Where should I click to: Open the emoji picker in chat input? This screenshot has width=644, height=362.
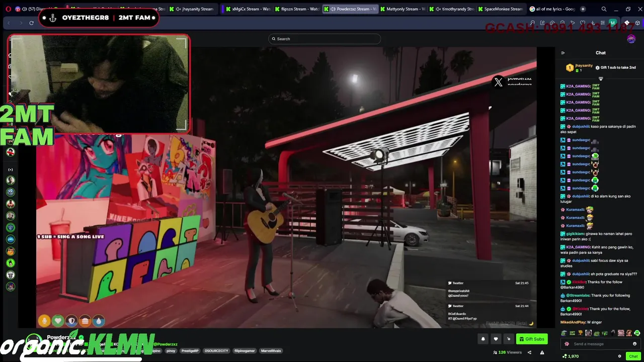(634, 344)
